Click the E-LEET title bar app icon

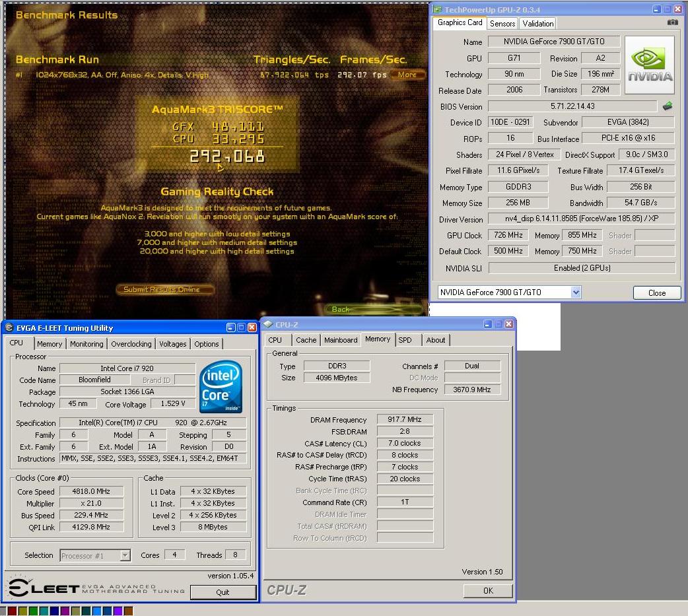click(x=9, y=327)
